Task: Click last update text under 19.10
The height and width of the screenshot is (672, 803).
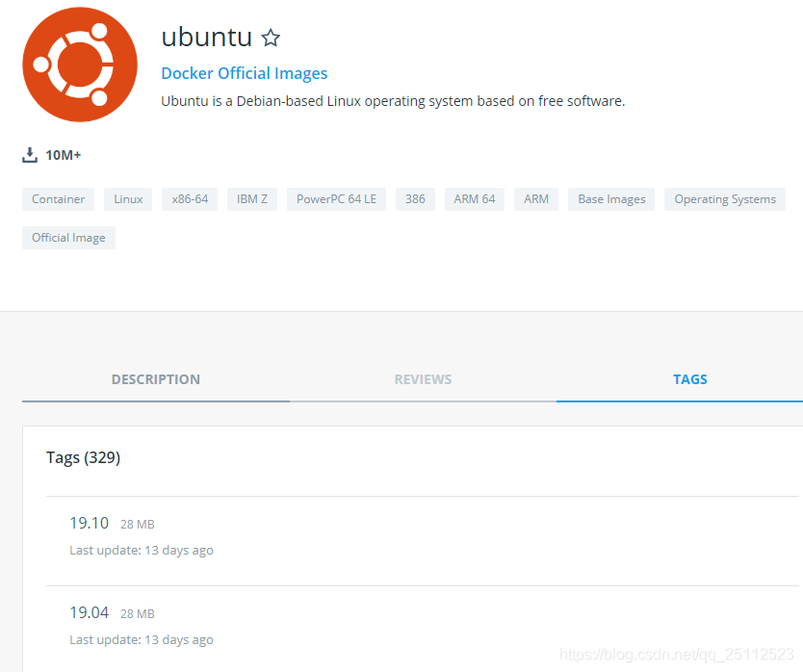Action: click(142, 551)
